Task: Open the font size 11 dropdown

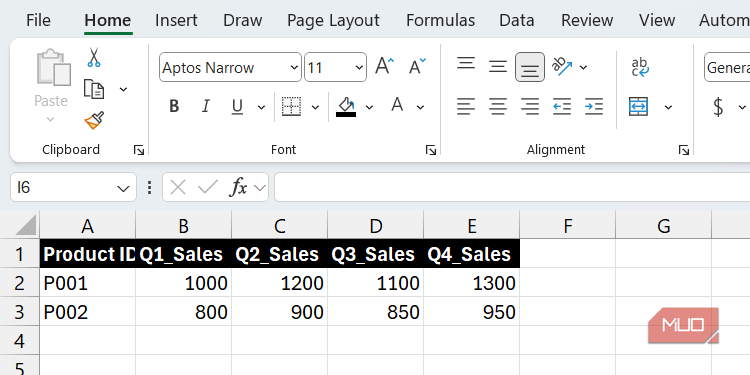Action: click(359, 67)
